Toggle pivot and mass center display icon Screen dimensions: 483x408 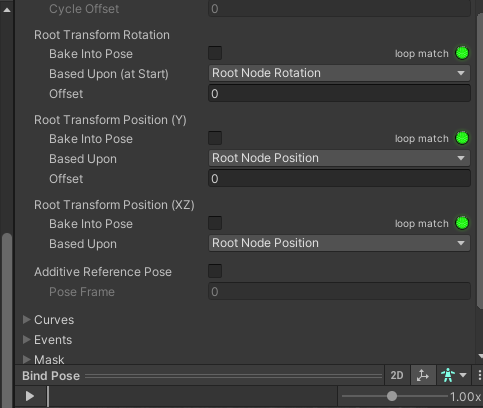coord(423,376)
